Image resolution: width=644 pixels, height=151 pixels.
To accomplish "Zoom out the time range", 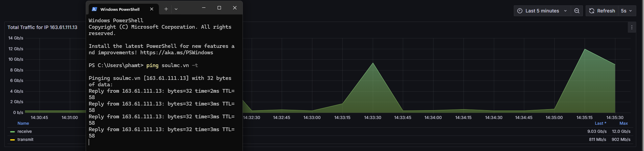I will pos(577,11).
